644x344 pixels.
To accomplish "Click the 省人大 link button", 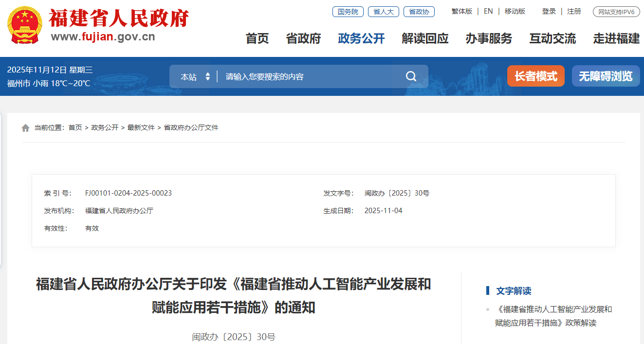I will click(383, 12).
